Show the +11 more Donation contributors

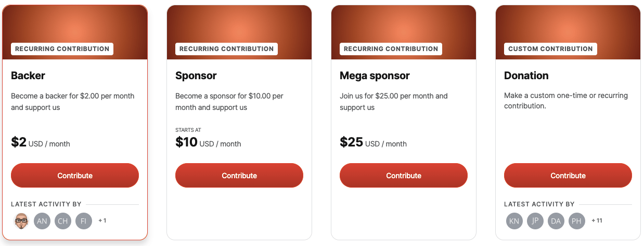click(x=597, y=221)
